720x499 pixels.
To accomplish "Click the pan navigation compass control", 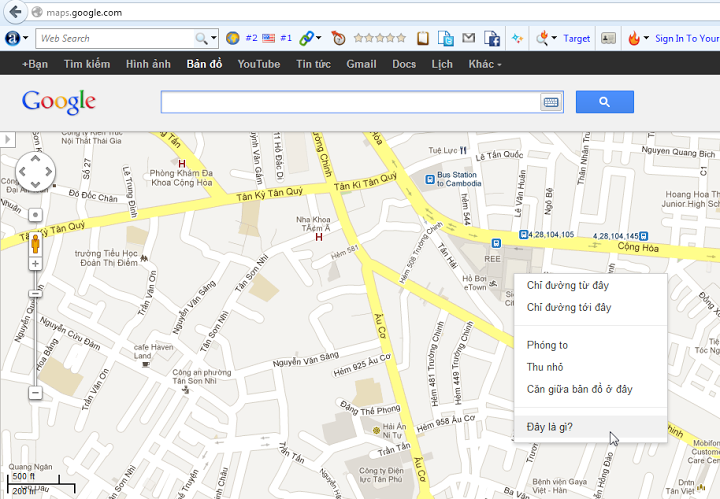I will click(x=35, y=172).
